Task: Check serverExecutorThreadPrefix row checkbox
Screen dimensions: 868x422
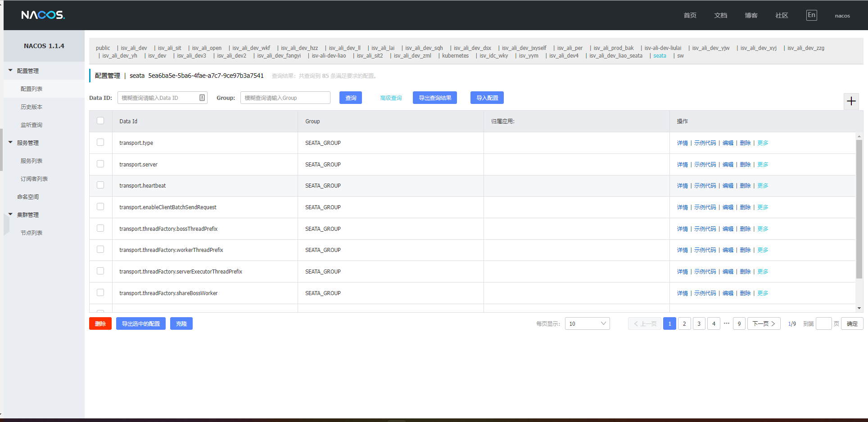Action: [100, 271]
